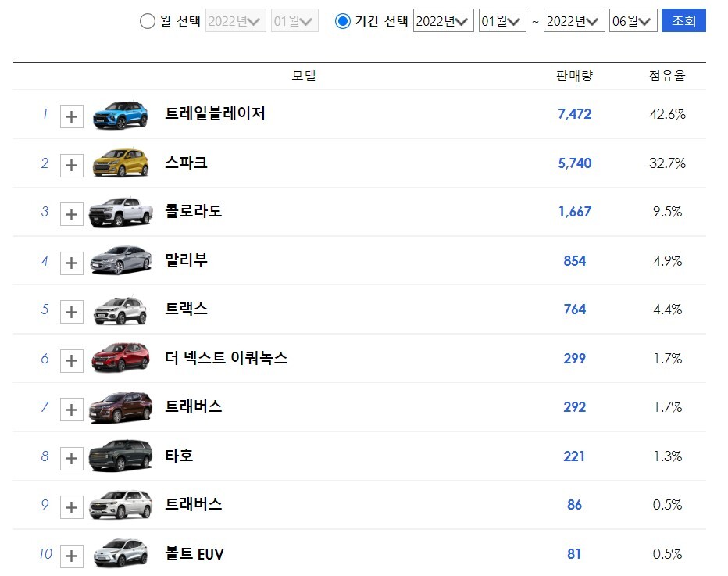Open the 콜로라도 model name

(x=194, y=211)
